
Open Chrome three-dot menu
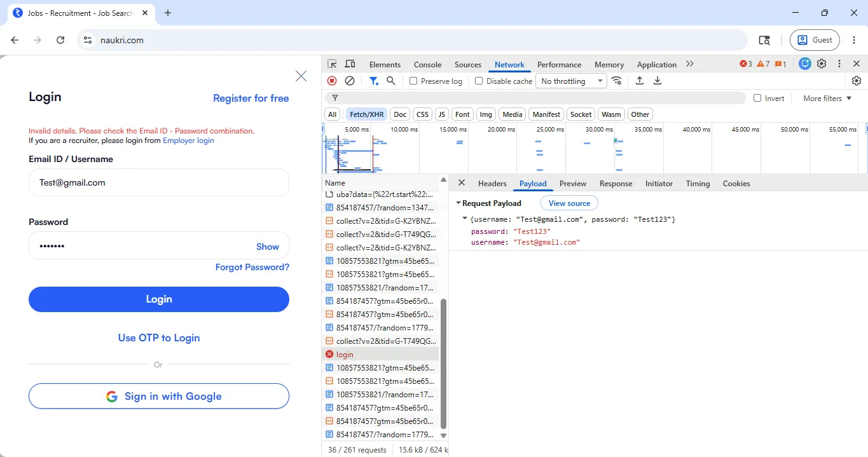pyautogui.click(x=854, y=40)
